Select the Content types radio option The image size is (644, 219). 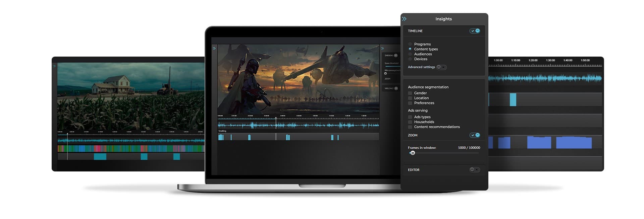[x=410, y=49]
